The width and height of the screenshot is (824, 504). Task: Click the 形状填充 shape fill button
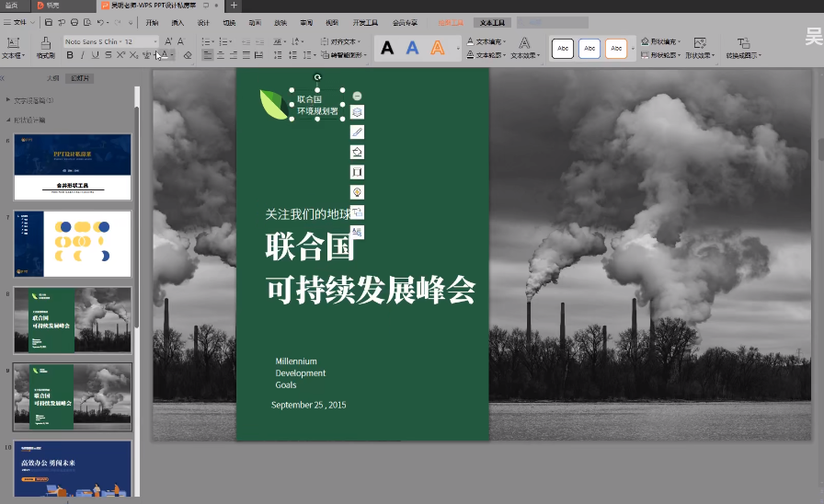click(x=662, y=41)
